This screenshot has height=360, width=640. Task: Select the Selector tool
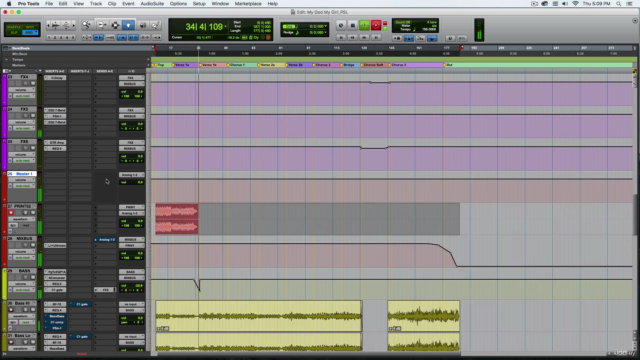(x=115, y=25)
